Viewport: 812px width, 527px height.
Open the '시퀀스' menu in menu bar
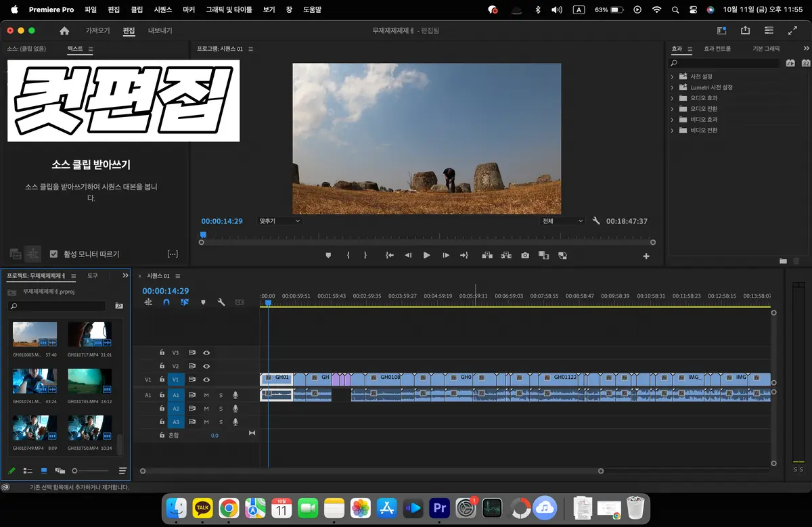click(163, 10)
